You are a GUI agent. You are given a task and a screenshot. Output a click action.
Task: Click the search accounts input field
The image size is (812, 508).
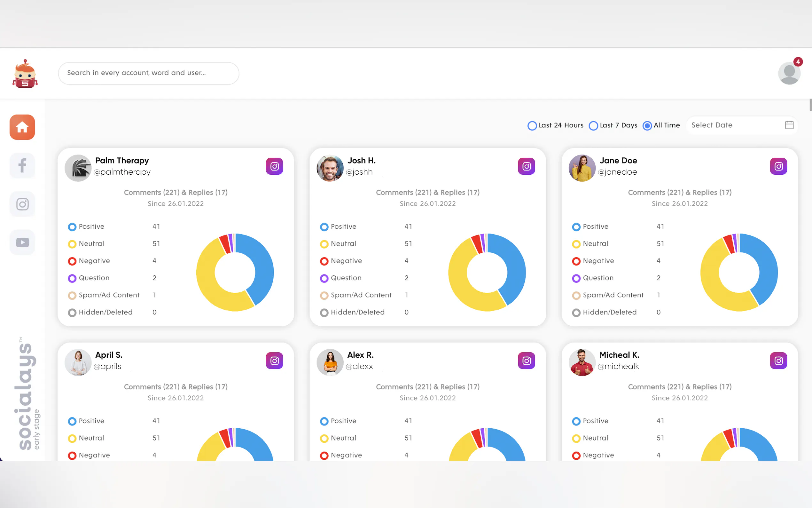pos(148,73)
